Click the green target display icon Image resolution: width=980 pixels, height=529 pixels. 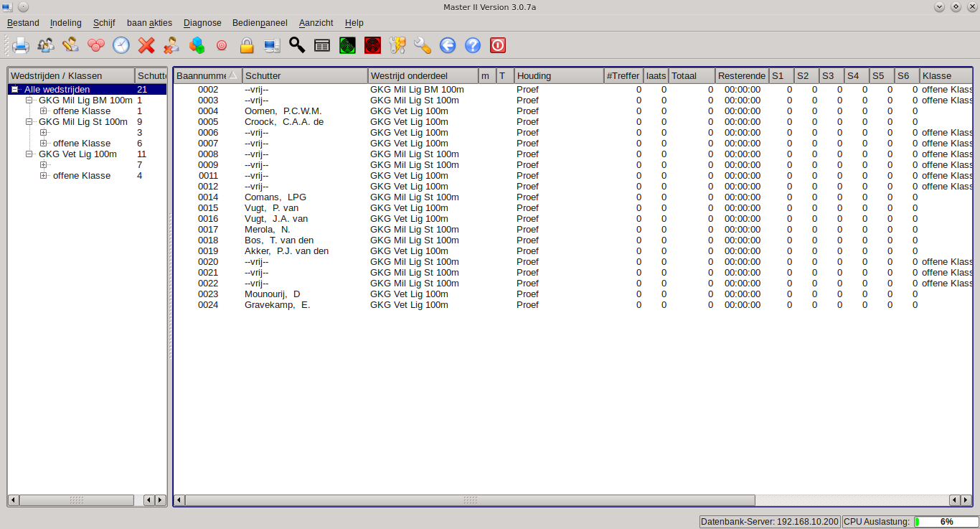[x=347, y=46]
